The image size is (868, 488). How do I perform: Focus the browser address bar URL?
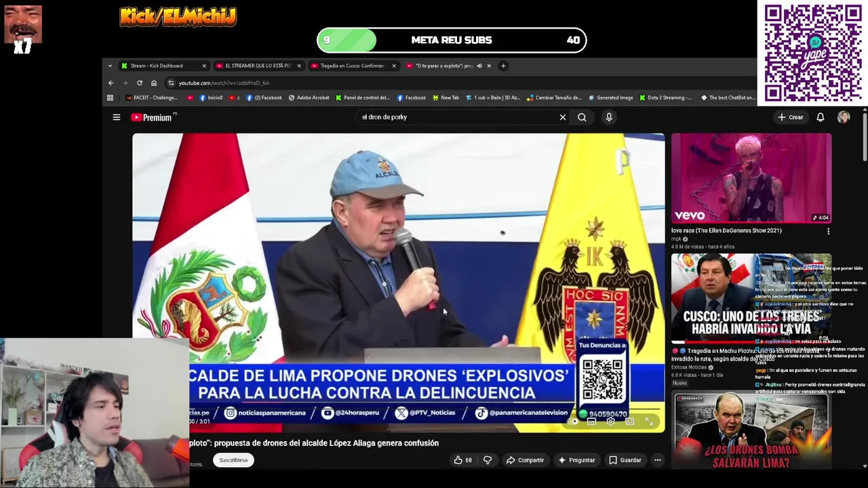point(224,83)
